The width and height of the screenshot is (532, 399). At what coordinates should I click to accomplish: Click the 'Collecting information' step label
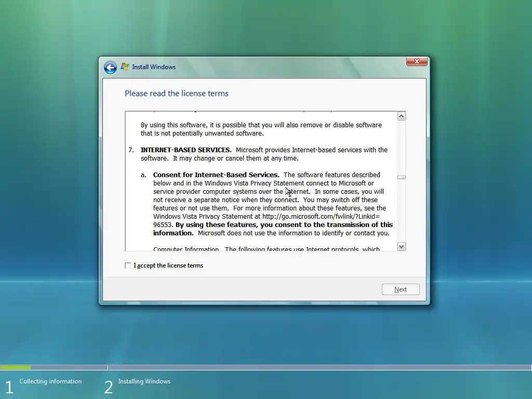coord(50,381)
